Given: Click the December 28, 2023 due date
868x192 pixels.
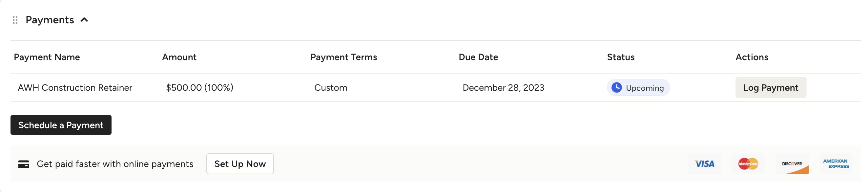Looking at the screenshot, I should pos(503,88).
